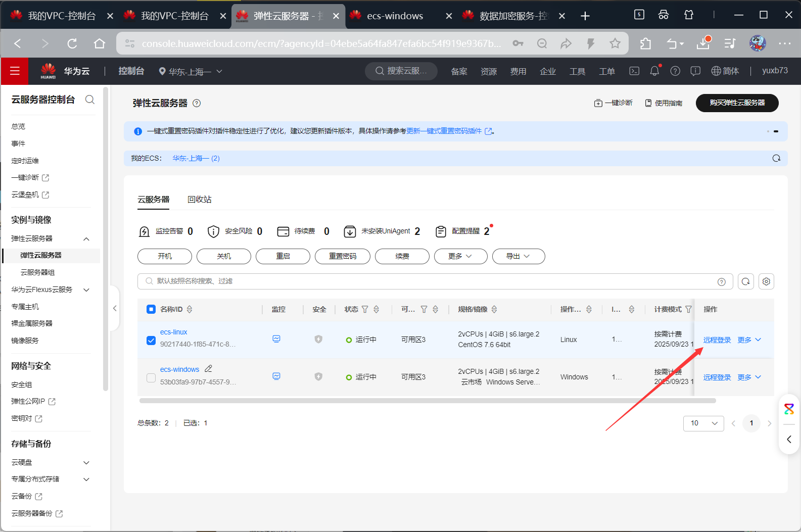Image resolution: width=801 pixels, height=532 pixels.
Task: Open the CloudShell terminal icon
Action: click(x=634, y=71)
